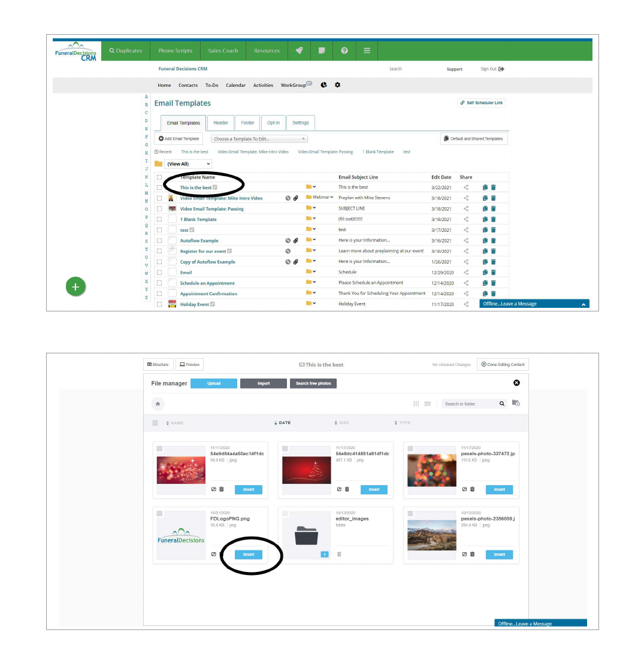Click the rocket icon in green toolbar
644x666 pixels.
coord(299,51)
